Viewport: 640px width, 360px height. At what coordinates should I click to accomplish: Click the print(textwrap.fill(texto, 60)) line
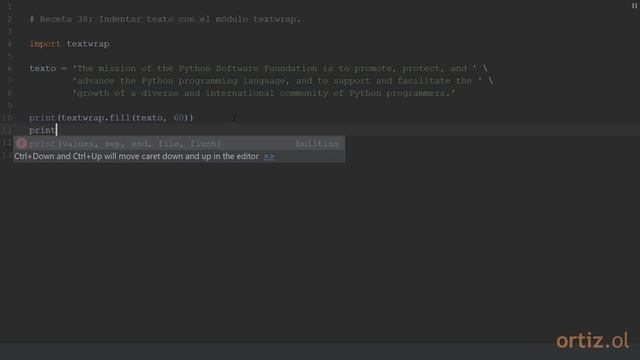tap(111, 118)
